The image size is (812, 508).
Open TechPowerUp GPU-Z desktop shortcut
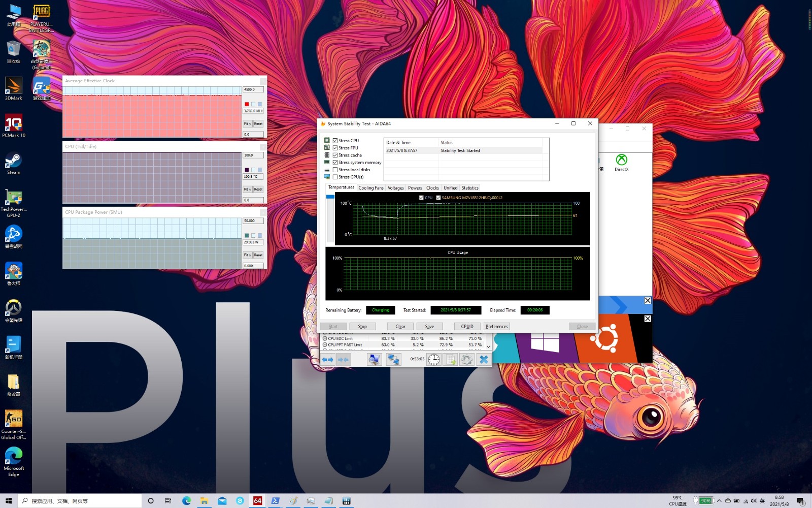[x=14, y=203]
